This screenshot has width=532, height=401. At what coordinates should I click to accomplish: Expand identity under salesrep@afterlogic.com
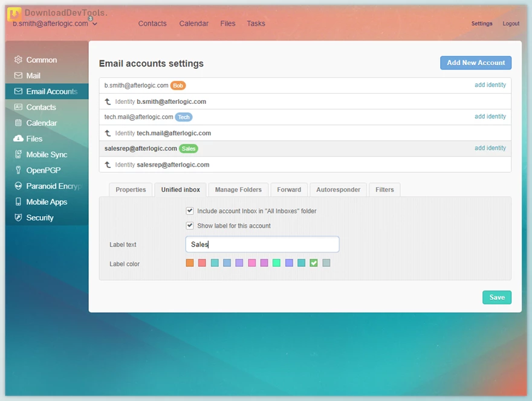(106, 164)
